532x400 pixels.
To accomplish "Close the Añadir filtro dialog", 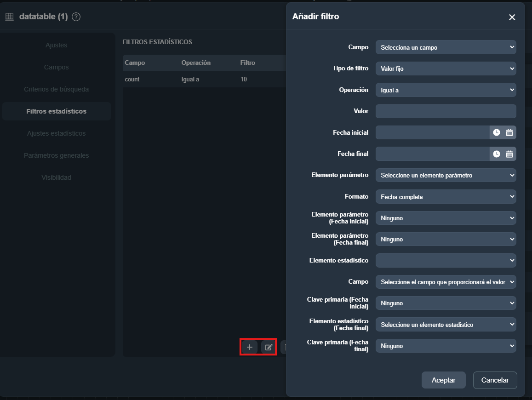I will [512, 17].
